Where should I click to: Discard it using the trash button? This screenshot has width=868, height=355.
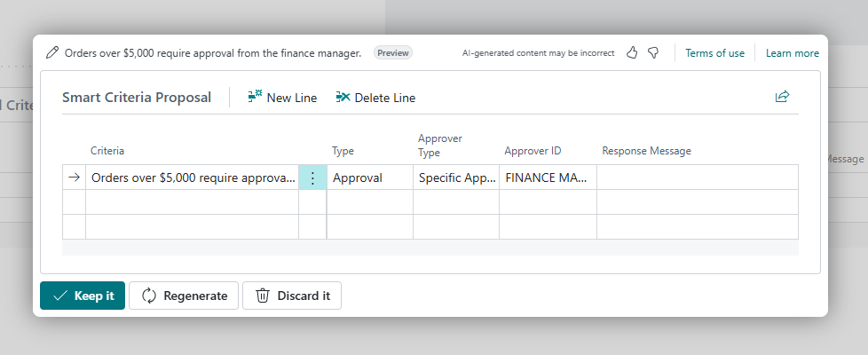pyautogui.click(x=292, y=296)
